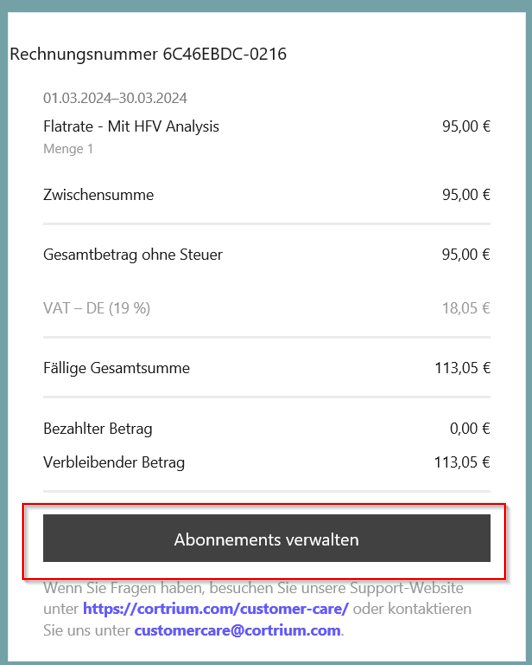This screenshot has width=532, height=665.
Task: Click the Zwischensumme amount 95,00 €
Action: pos(466,195)
